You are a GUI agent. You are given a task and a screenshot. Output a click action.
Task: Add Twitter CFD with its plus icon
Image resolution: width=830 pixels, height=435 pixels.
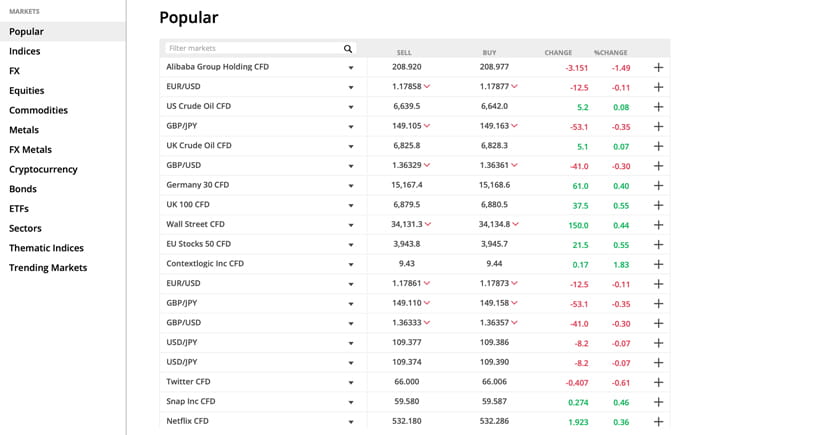658,382
